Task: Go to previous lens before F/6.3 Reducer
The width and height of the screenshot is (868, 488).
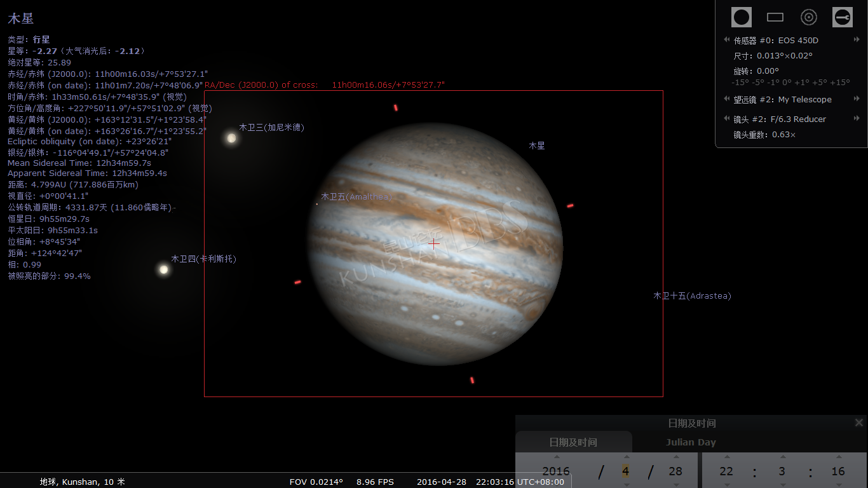Action: click(x=727, y=119)
